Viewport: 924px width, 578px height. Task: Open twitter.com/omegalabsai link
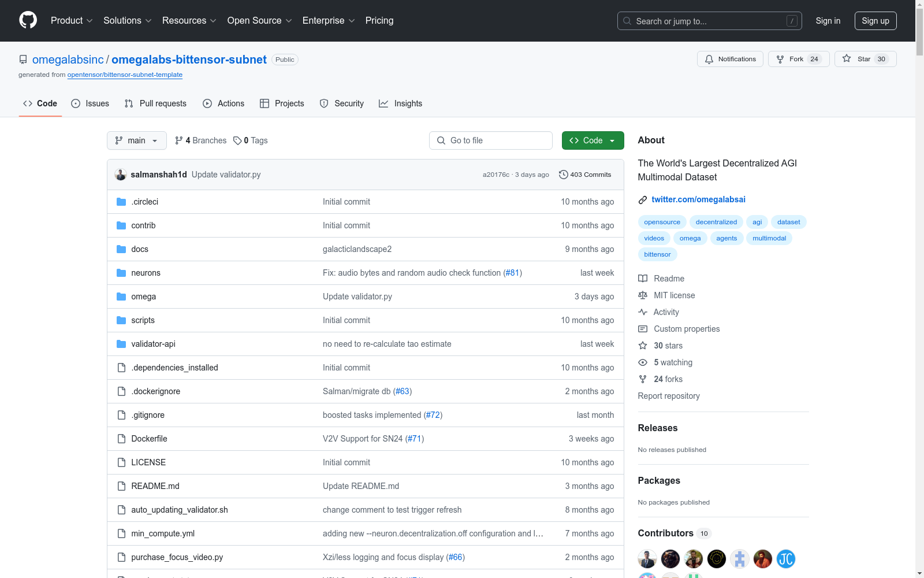699,199
